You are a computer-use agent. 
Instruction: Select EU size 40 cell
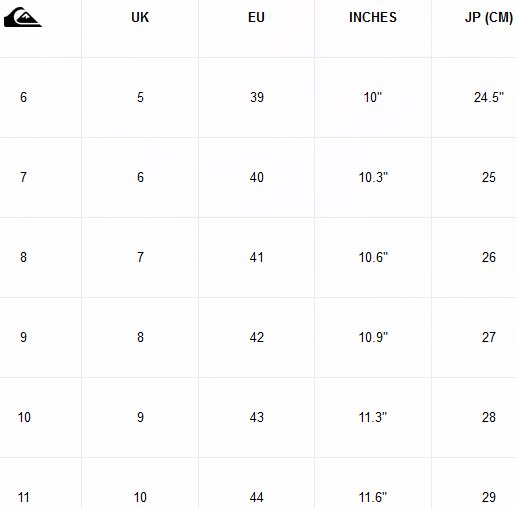[x=257, y=177]
